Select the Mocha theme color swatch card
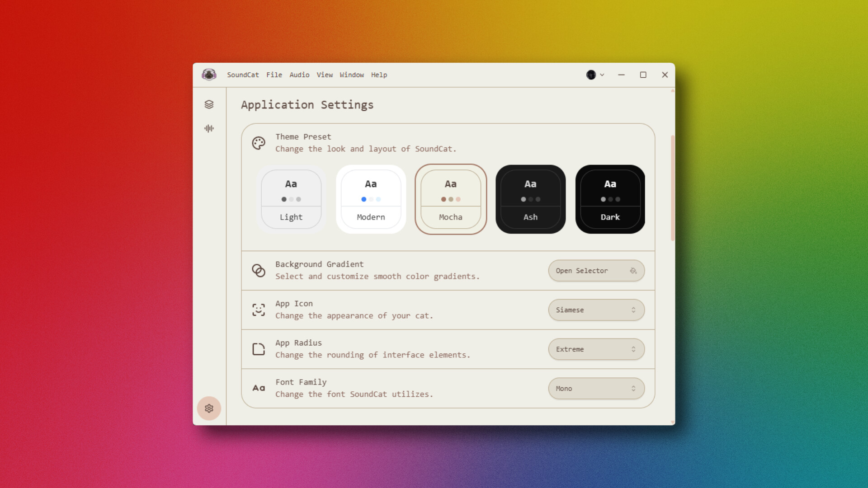 coord(450,199)
